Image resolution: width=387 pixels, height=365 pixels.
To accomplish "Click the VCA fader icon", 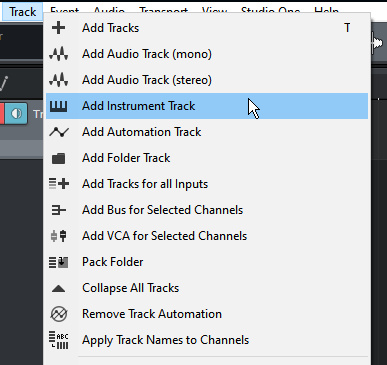I will [x=58, y=236].
